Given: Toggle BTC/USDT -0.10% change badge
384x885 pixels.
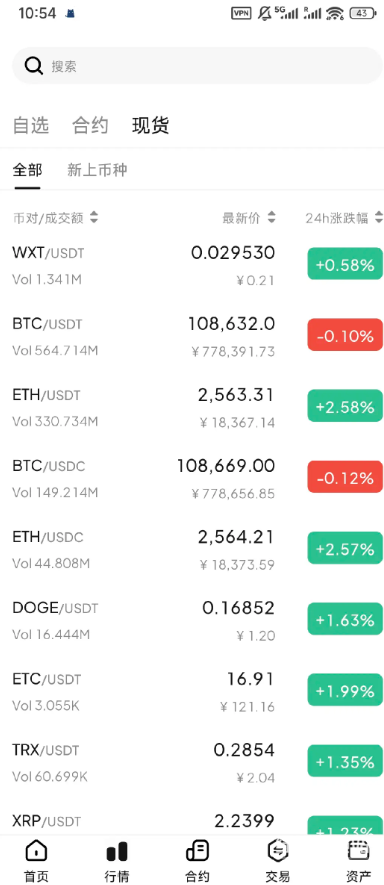Looking at the screenshot, I should [345, 336].
